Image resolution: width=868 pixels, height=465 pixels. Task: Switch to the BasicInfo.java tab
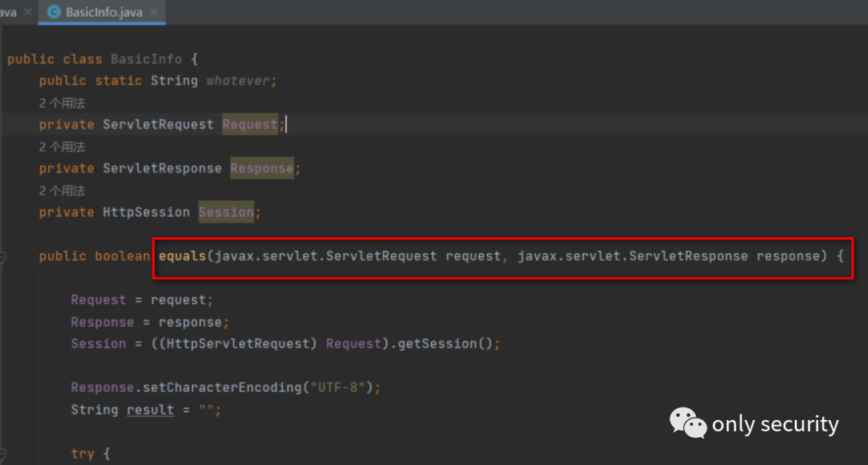coord(102,12)
